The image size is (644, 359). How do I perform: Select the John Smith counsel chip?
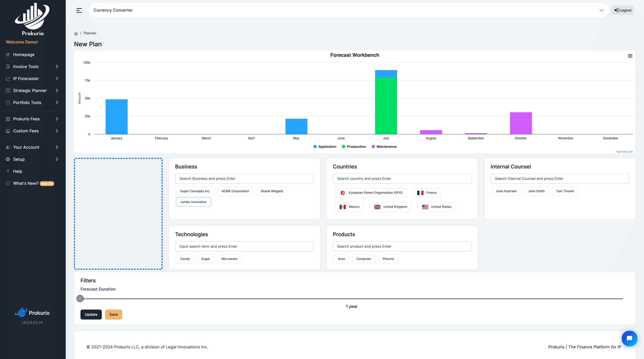pyautogui.click(x=536, y=191)
